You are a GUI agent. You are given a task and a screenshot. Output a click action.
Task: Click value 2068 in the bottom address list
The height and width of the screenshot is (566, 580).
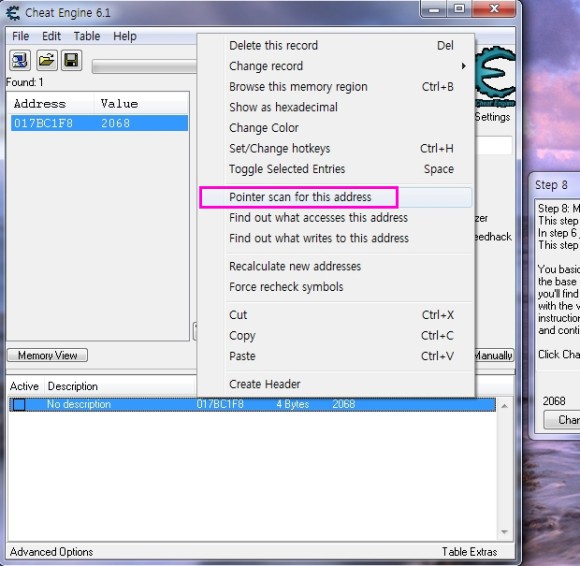pyautogui.click(x=344, y=404)
